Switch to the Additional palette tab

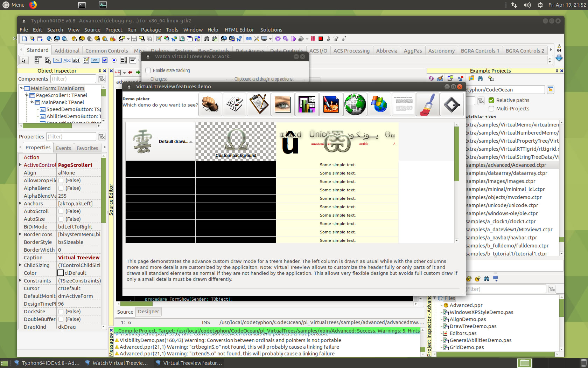(x=67, y=51)
